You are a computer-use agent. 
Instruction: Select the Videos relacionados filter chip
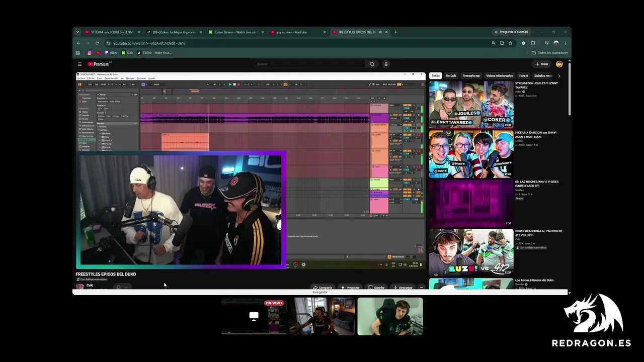(500, 76)
